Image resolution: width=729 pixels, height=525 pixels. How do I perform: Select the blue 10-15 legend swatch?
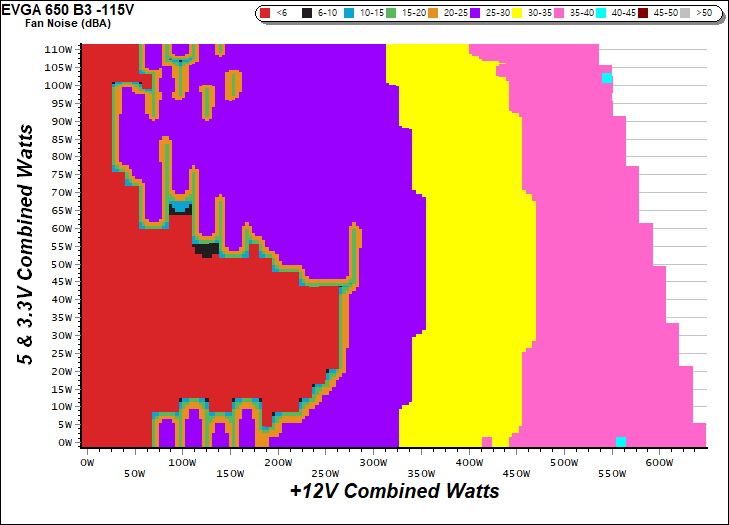click(351, 14)
